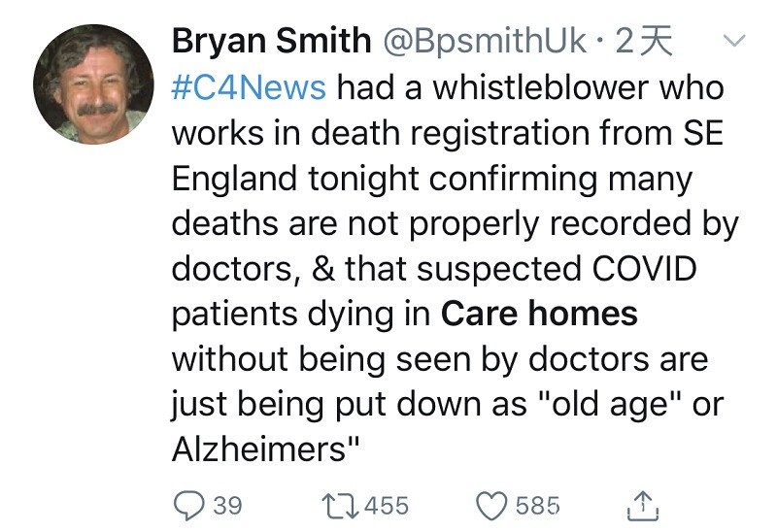Tap the share upload icon
The image size is (777, 532).
click(x=644, y=505)
